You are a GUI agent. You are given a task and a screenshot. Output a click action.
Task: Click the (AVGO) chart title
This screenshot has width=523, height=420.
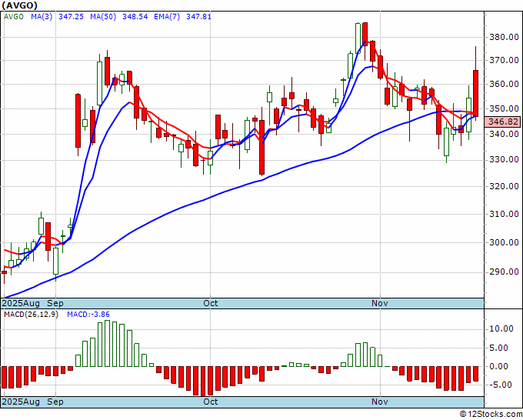[x=19, y=5]
